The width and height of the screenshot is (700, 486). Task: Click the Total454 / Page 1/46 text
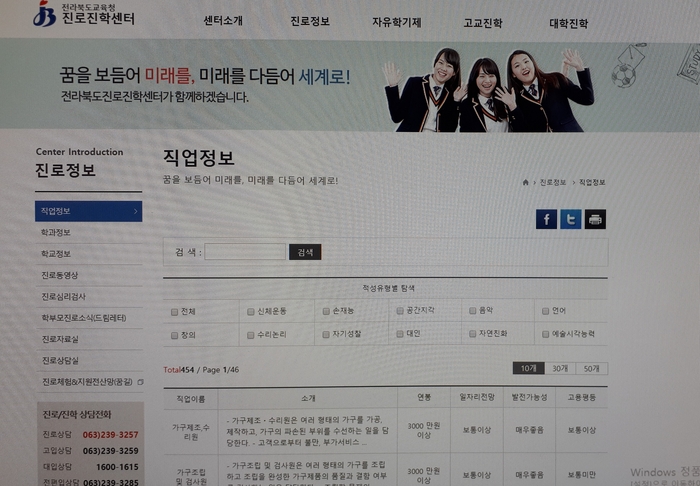click(x=201, y=370)
